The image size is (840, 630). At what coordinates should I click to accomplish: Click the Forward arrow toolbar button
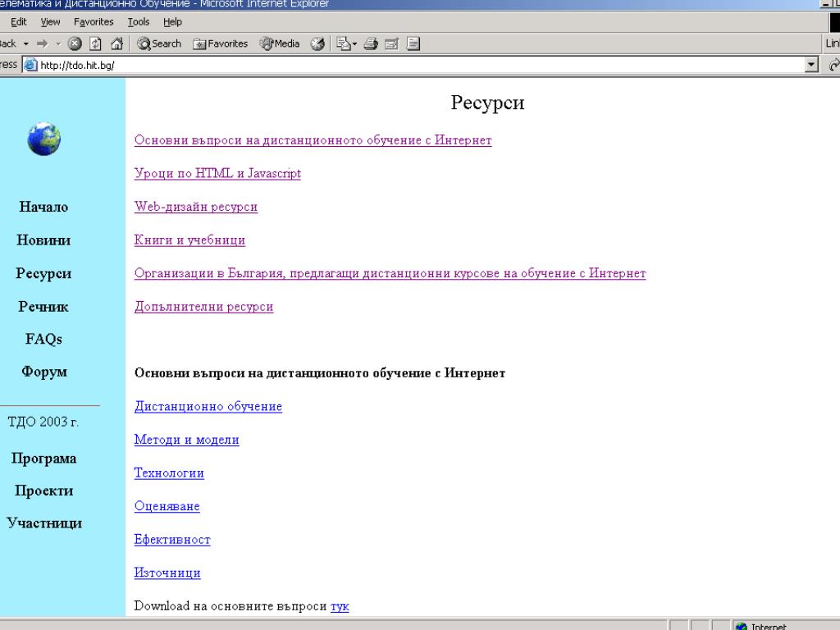43,44
